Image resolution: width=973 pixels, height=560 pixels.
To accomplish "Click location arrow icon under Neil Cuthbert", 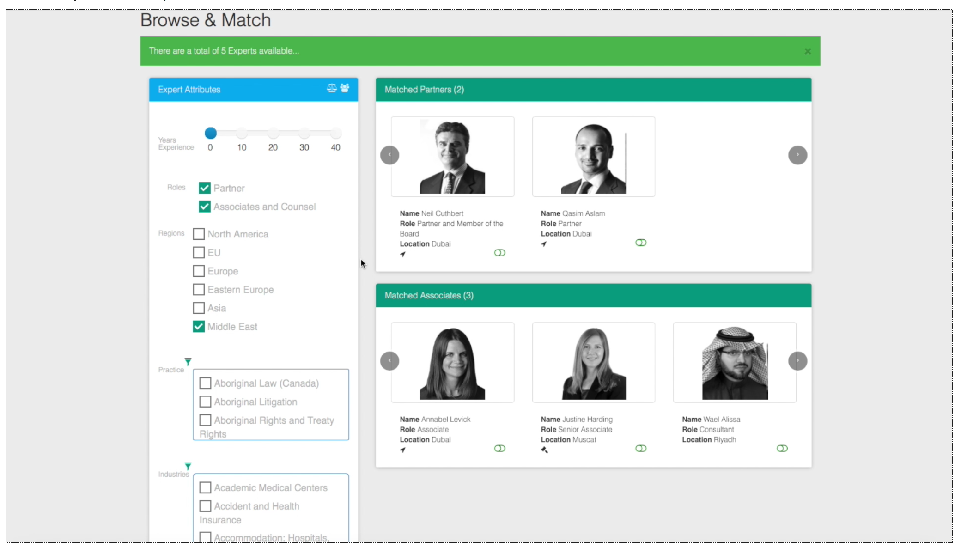I will coord(403,254).
